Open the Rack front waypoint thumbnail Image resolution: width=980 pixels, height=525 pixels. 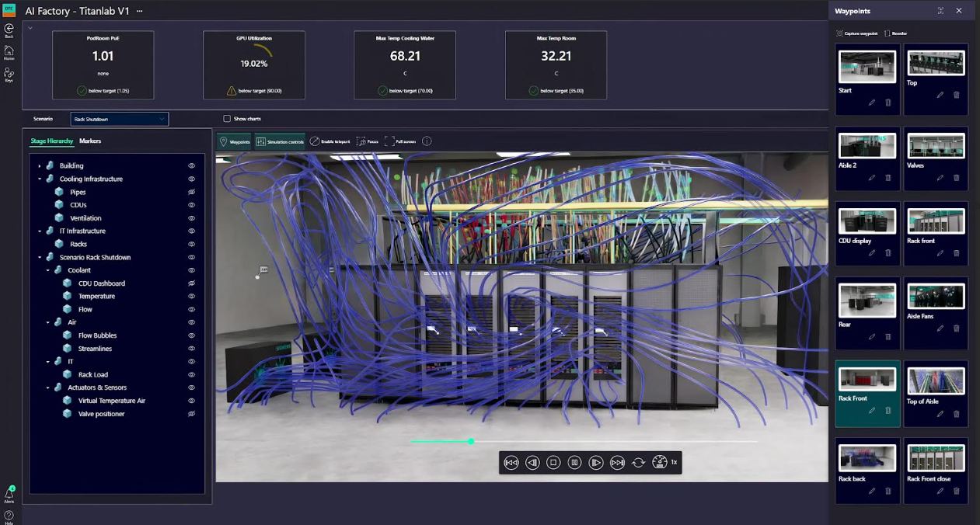click(936, 221)
